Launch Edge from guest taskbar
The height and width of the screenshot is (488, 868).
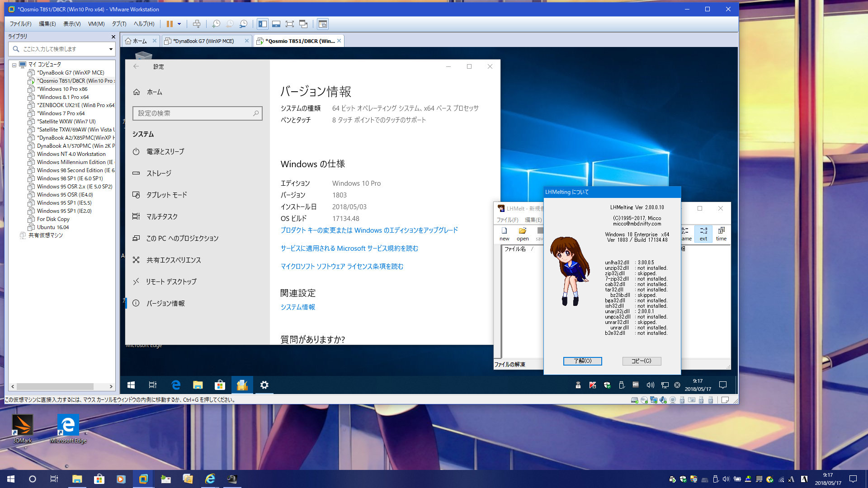click(x=176, y=385)
